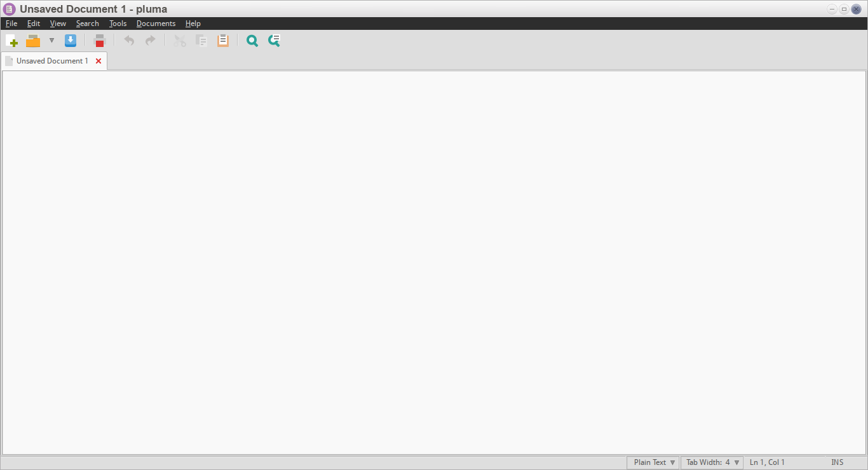Open Find with the magnifier icon
This screenshot has width=868, height=470.
252,41
